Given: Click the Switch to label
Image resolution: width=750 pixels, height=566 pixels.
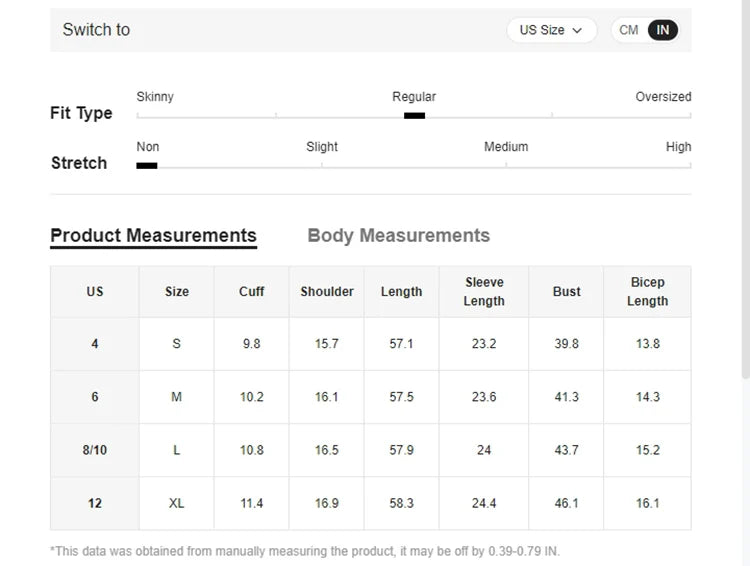Looking at the screenshot, I should point(96,30).
